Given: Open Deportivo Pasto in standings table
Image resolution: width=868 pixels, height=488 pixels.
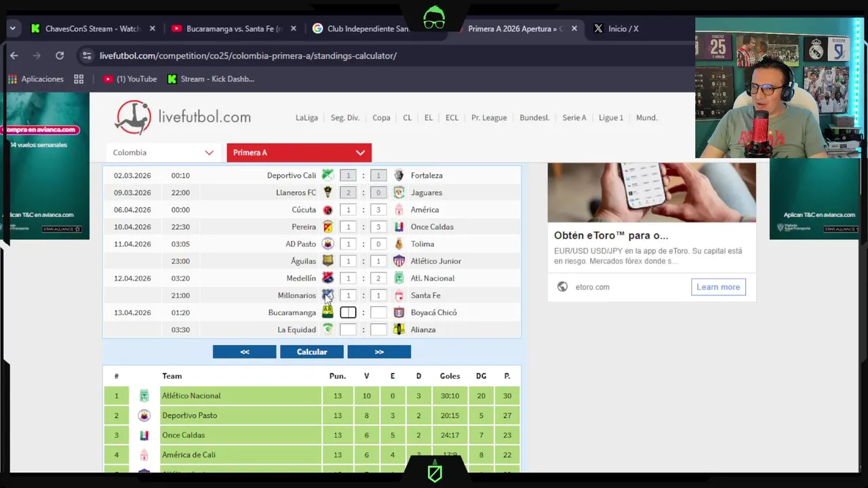Looking at the screenshot, I should tap(189, 415).
